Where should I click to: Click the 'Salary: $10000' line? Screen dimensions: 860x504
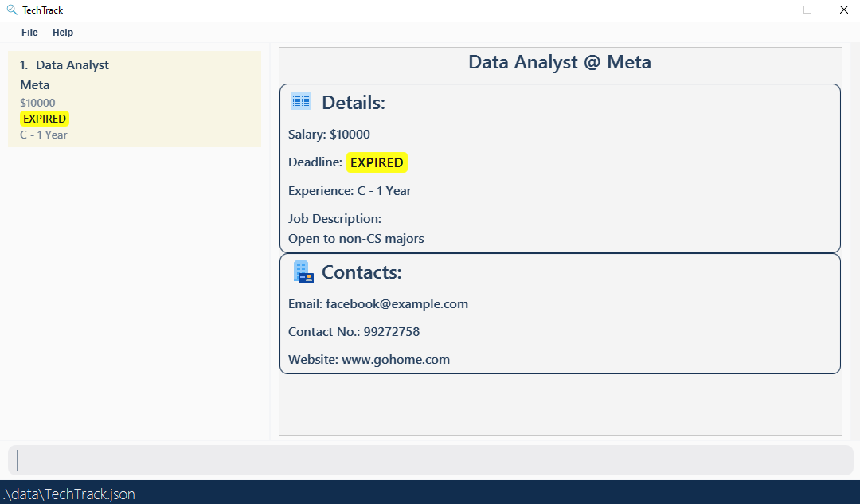pyautogui.click(x=329, y=135)
